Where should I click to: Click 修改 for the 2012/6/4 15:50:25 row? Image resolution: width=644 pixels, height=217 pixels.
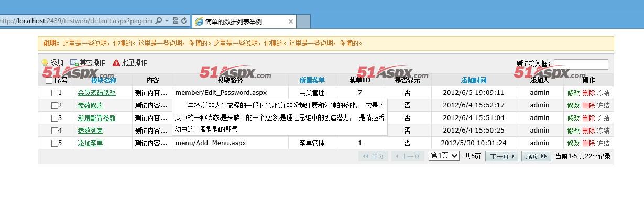(573, 131)
